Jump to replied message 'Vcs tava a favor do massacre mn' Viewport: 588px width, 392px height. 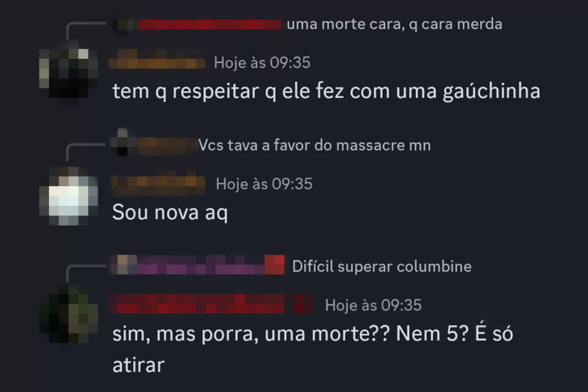[314, 145]
